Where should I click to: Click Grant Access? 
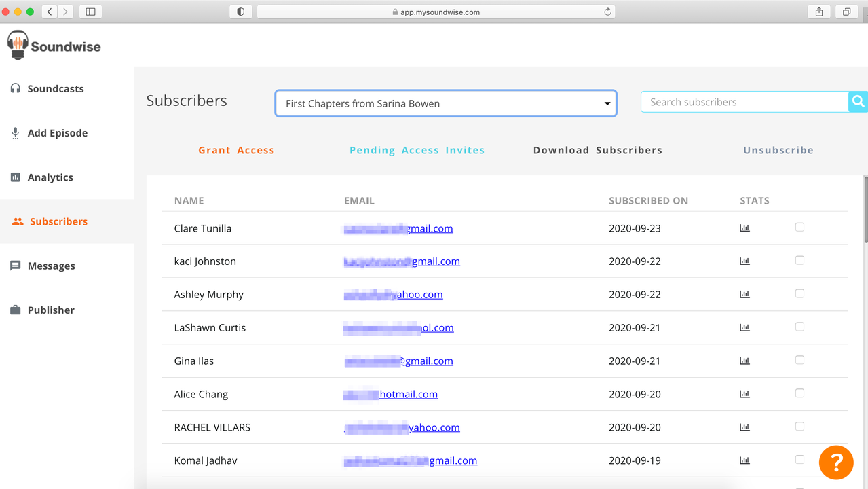click(x=236, y=151)
